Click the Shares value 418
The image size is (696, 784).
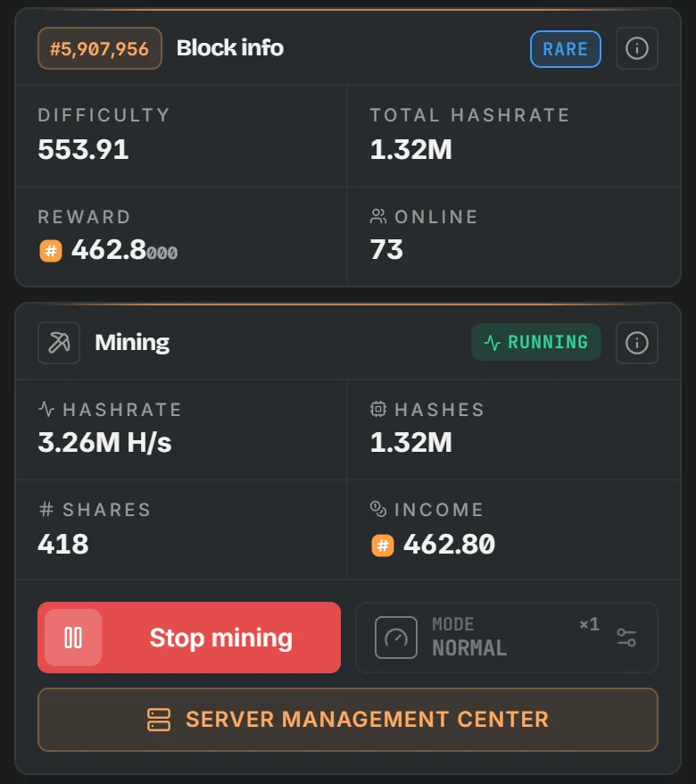63,544
